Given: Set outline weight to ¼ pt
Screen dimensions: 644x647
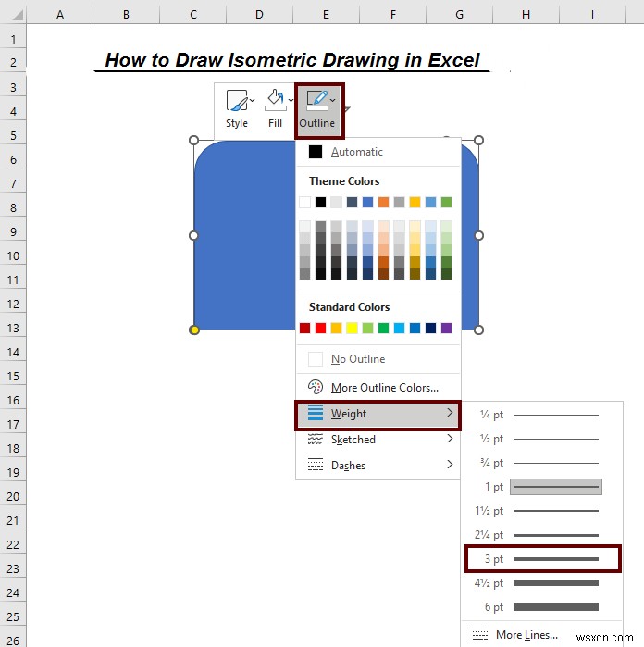Looking at the screenshot, I should click(541, 415).
